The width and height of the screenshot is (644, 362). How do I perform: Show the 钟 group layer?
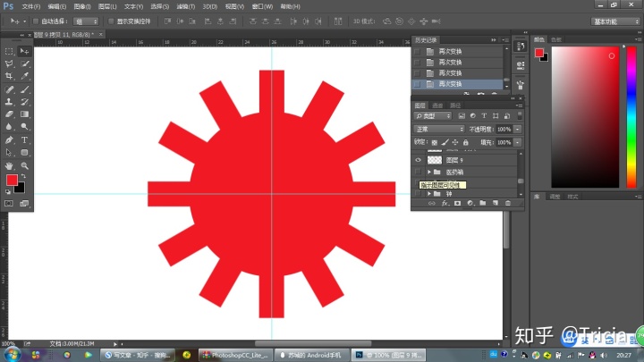(418, 193)
